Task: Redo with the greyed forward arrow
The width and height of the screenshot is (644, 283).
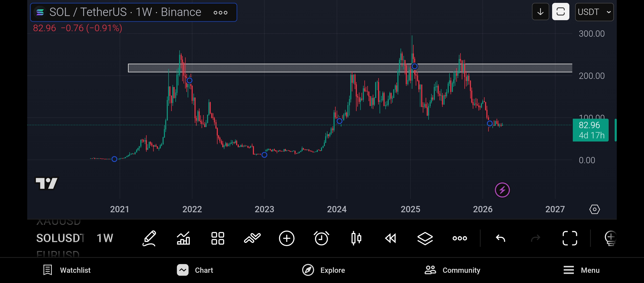Action: coord(535,238)
